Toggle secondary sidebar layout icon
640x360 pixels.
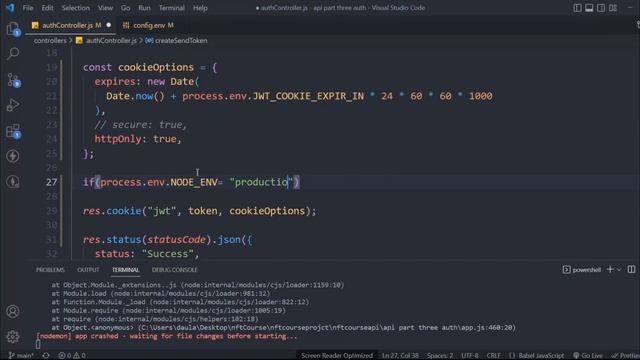tap(601, 8)
